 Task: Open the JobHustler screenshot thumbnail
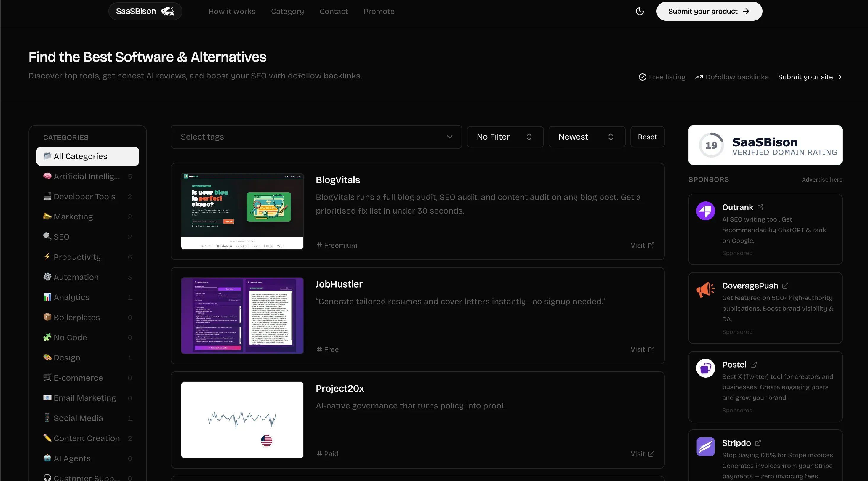point(242,316)
